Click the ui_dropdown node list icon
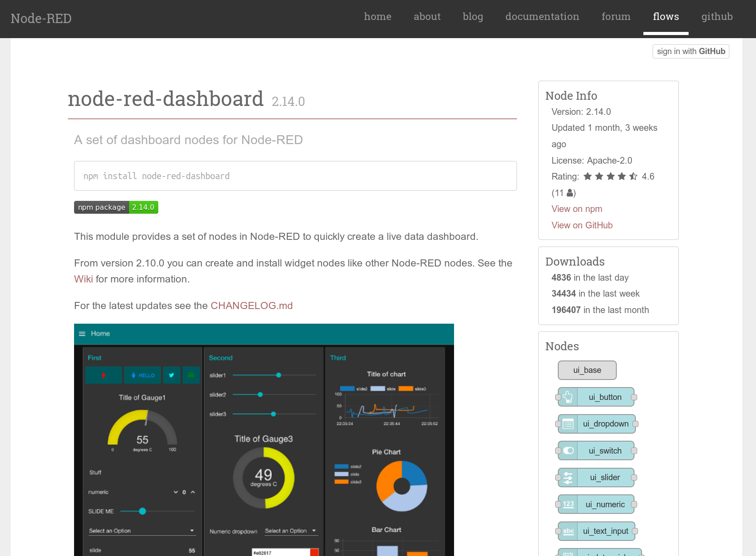This screenshot has height=556, width=756. (x=568, y=424)
